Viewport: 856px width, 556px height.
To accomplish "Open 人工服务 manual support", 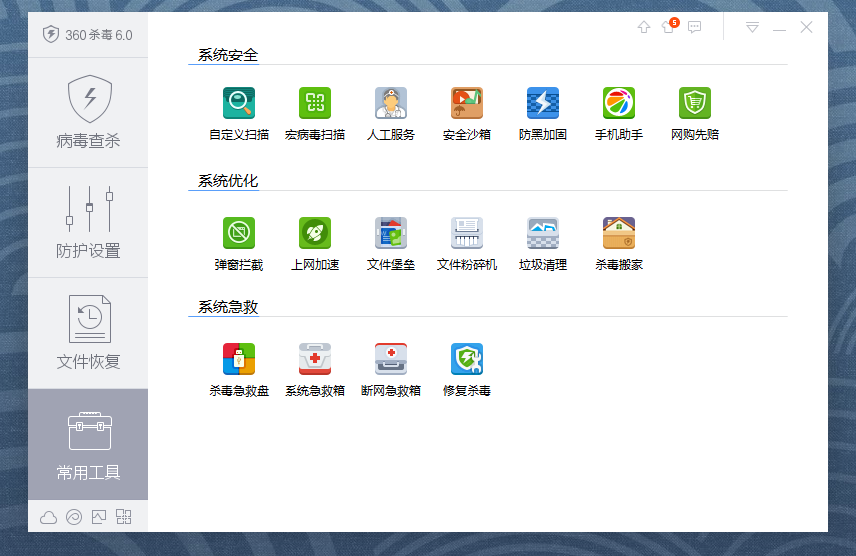I will [x=390, y=114].
